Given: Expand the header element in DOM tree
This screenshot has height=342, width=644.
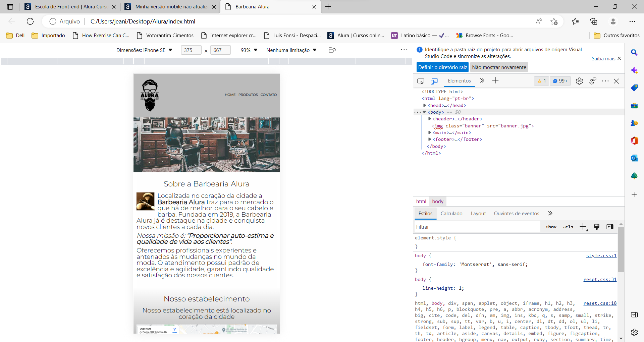Looking at the screenshot, I should coord(430,119).
